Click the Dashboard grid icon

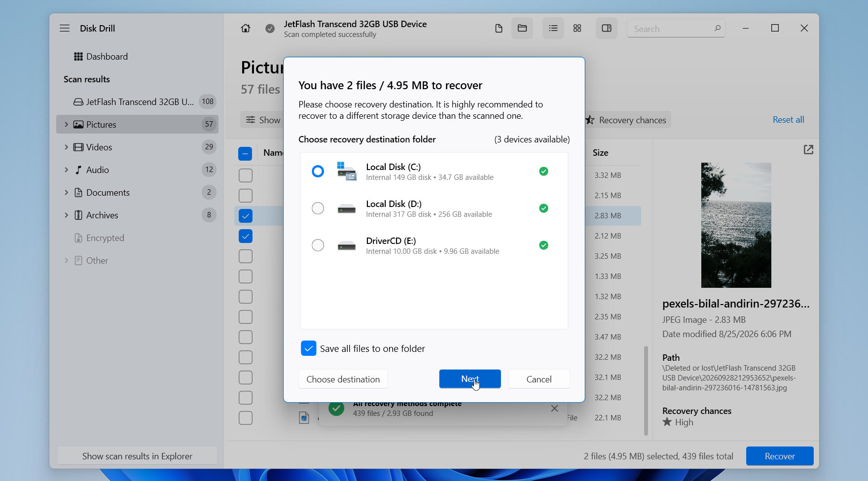coord(78,57)
